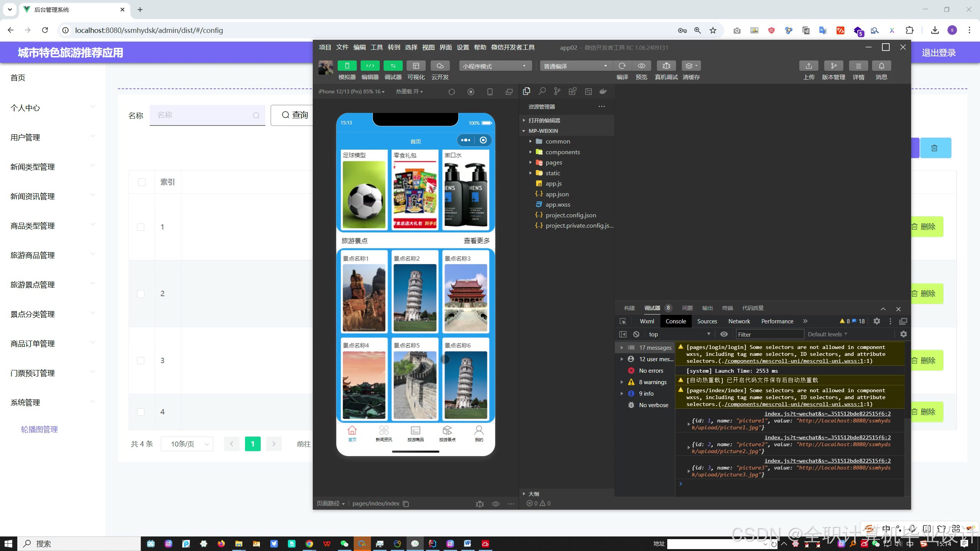
Task: Switch to the Network tab in the debugger
Action: [739, 321]
